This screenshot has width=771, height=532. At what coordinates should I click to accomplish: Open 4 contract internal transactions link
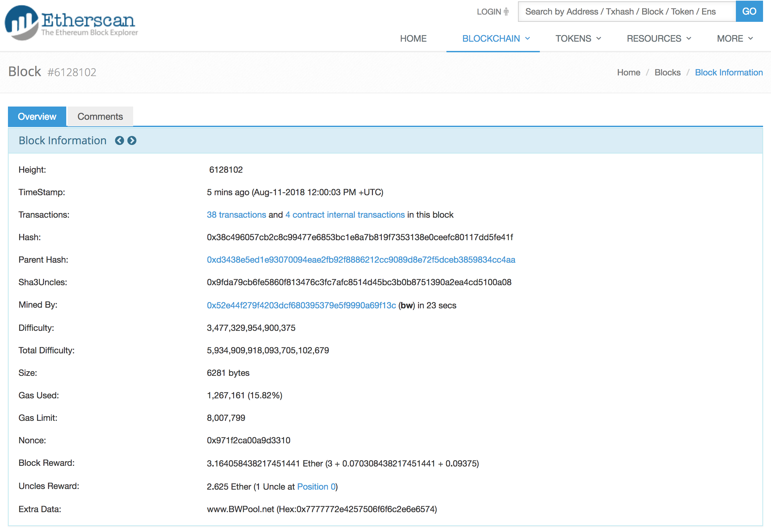coord(345,215)
